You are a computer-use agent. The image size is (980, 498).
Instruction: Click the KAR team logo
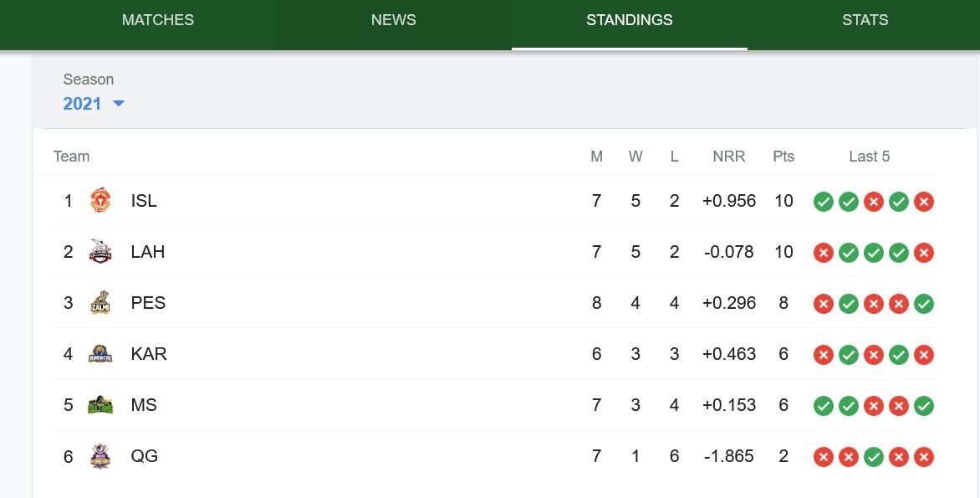(100, 354)
